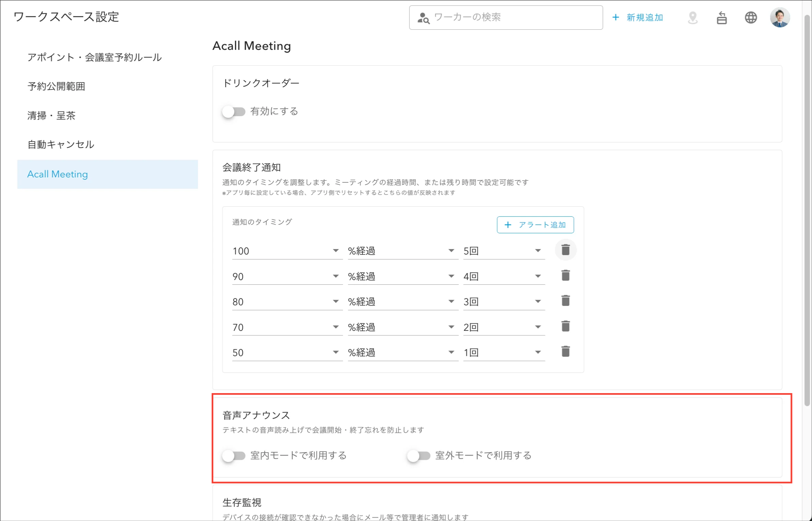The image size is (812, 521).
Task: Open the location pin icon in header
Action: [693, 18]
